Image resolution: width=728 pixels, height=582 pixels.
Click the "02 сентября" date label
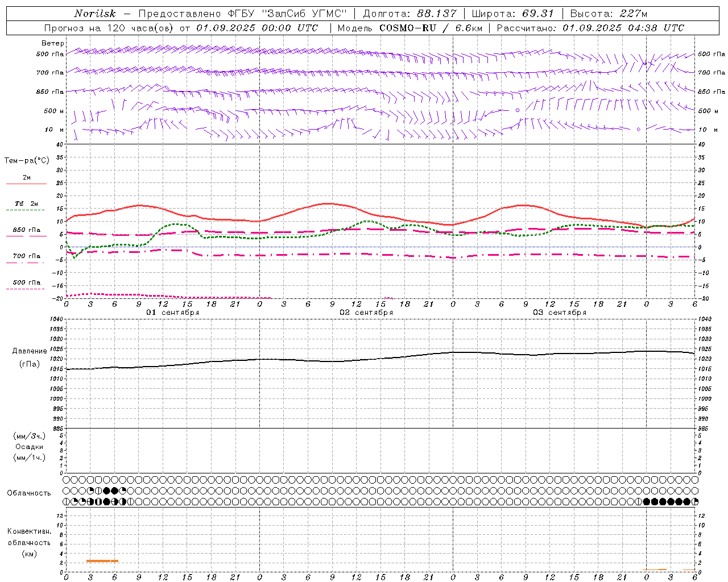click(x=366, y=313)
